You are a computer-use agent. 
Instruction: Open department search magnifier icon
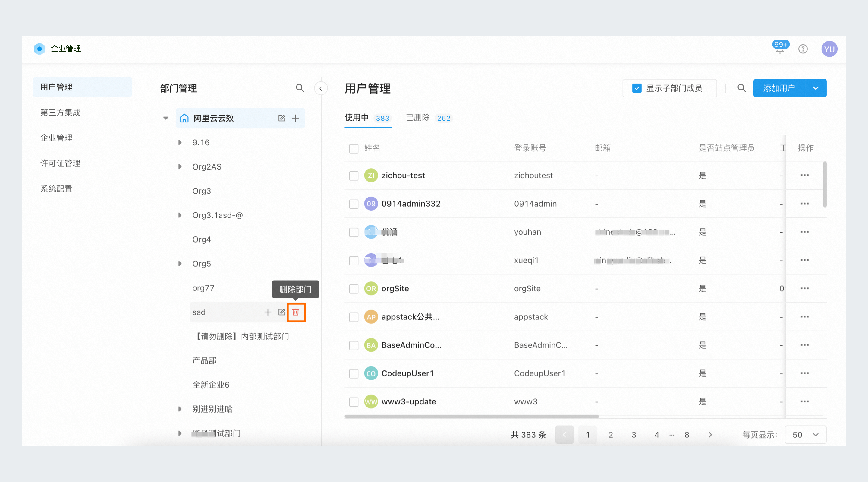pos(300,88)
